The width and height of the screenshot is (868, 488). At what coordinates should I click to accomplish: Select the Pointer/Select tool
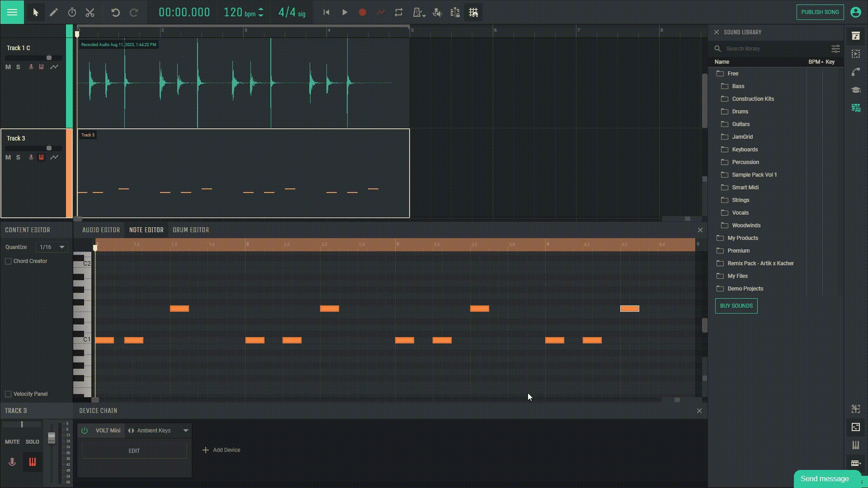coord(34,12)
